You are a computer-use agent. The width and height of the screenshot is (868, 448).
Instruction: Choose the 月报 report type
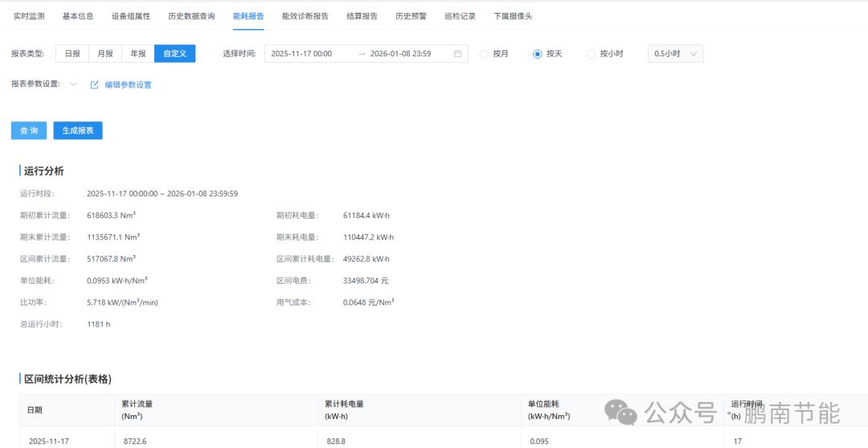[105, 54]
